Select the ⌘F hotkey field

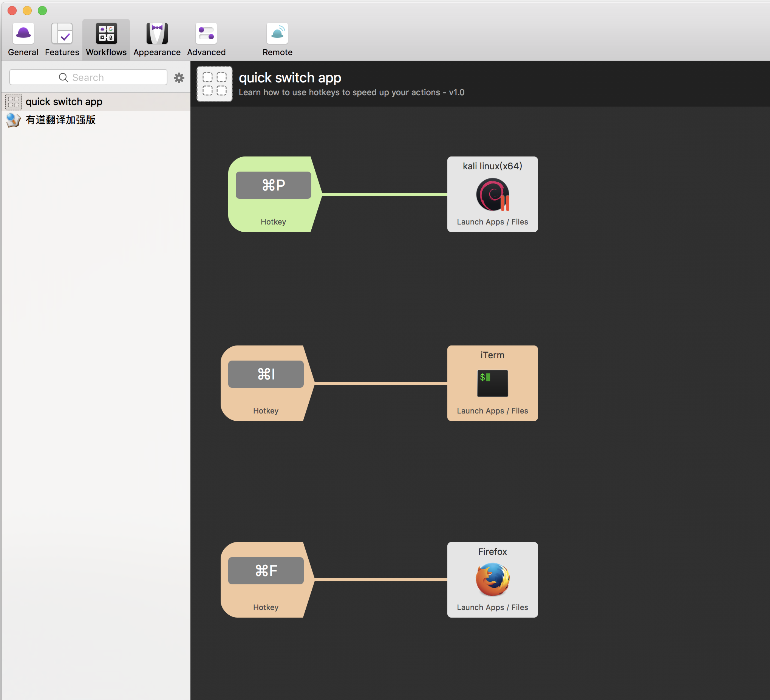(266, 570)
